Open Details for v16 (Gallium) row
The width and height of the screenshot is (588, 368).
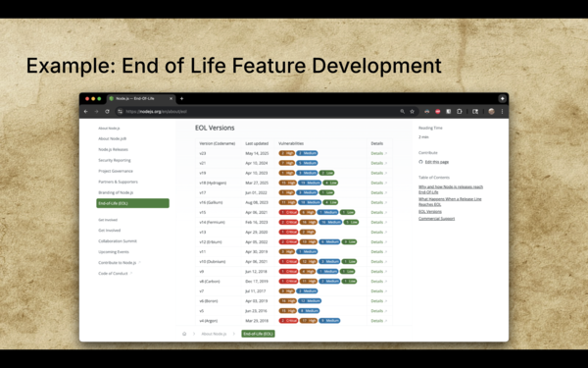click(x=378, y=202)
